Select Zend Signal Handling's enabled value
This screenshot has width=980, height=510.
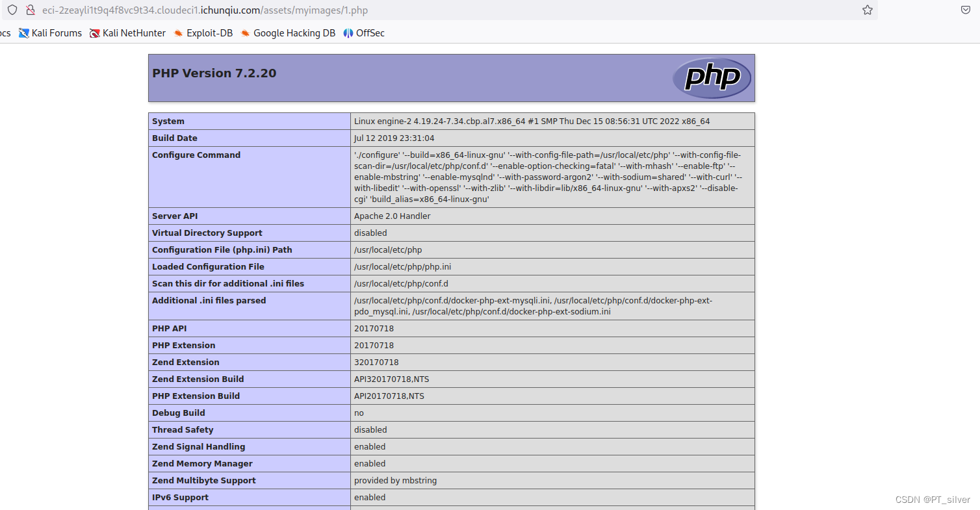coord(370,447)
